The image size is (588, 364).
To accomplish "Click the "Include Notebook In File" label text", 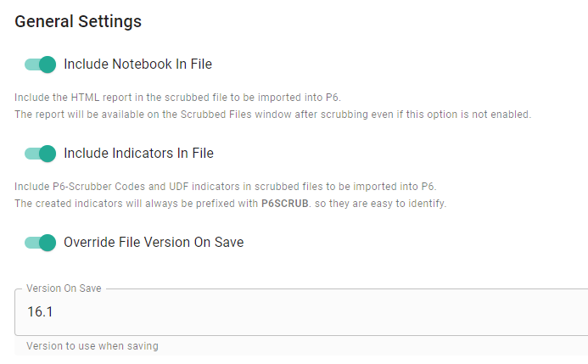I will (137, 64).
